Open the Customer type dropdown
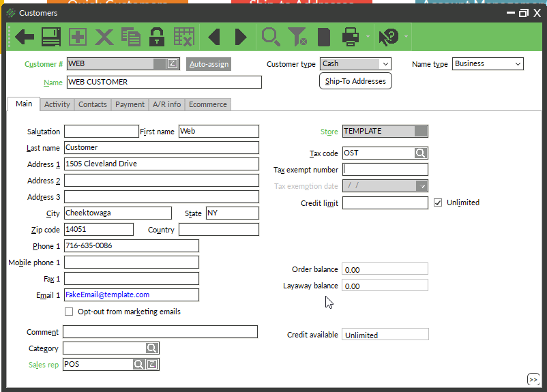This screenshot has height=392, width=547. pyautogui.click(x=385, y=64)
